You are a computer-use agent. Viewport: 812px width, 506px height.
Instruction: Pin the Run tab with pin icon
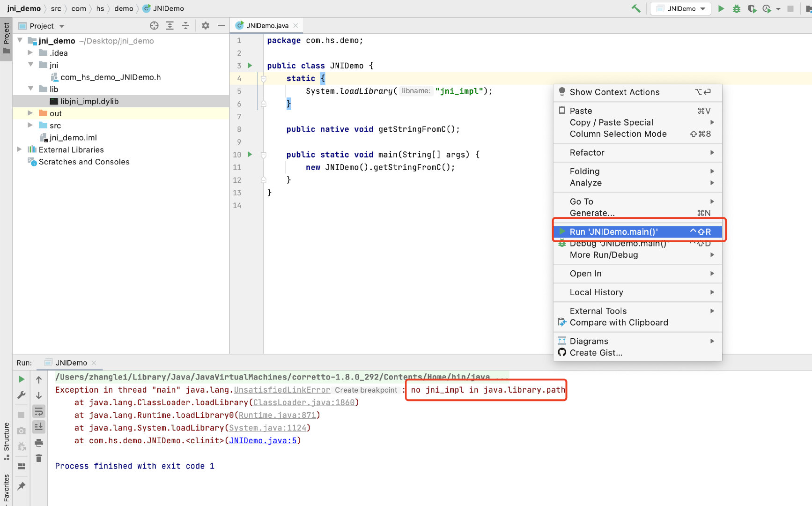[x=21, y=486]
